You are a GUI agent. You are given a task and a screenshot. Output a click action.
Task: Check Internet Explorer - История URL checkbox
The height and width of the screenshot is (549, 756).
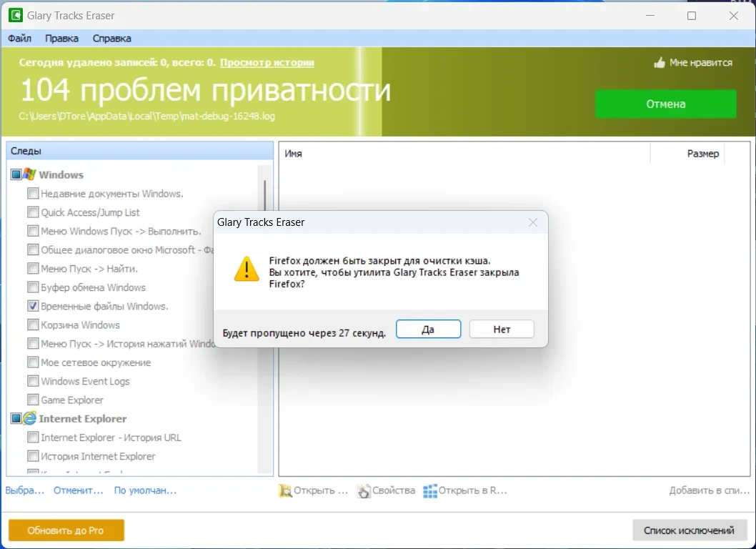click(x=33, y=437)
